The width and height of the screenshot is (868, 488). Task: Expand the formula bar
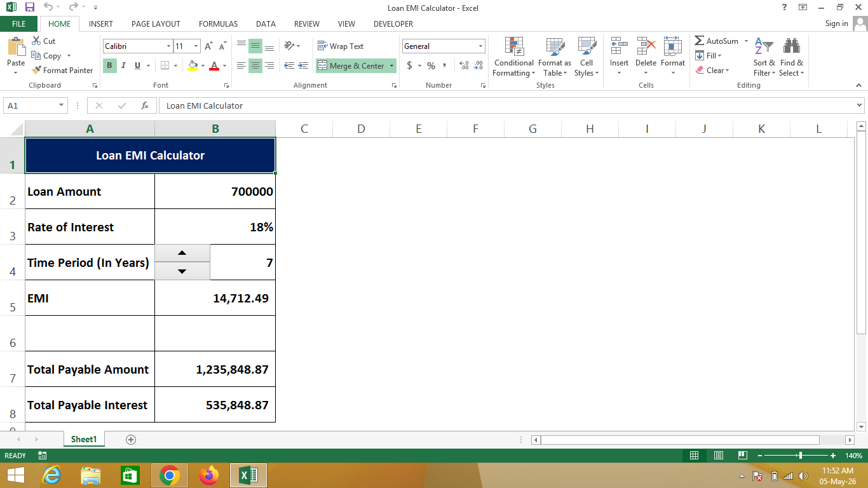[860, 105]
